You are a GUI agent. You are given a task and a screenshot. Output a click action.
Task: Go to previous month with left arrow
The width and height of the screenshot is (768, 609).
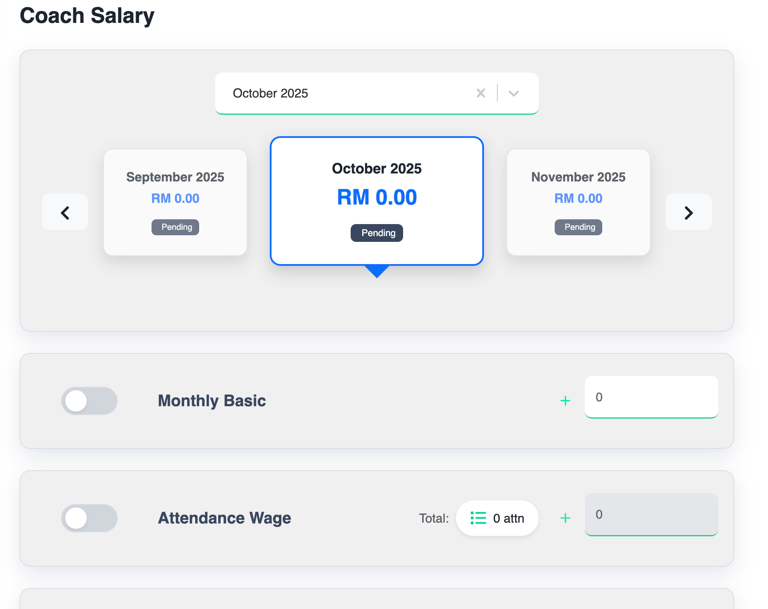tap(65, 212)
